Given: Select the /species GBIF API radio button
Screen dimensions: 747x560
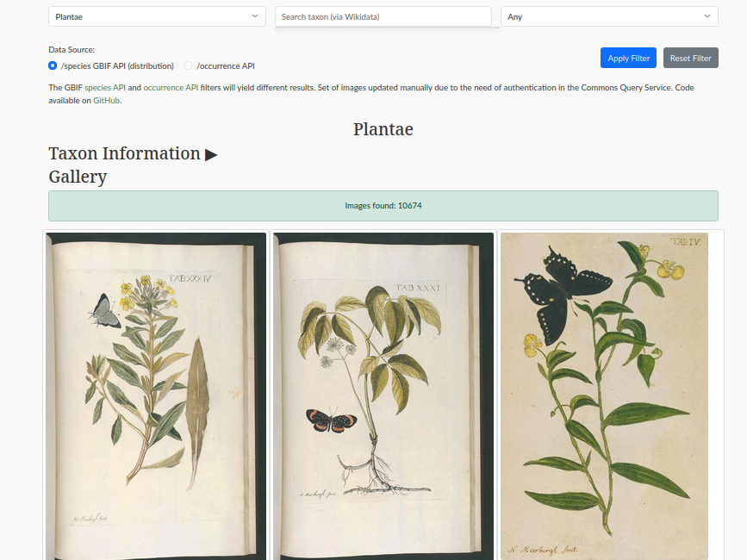Looking at the screenshot, I should 53,65.
